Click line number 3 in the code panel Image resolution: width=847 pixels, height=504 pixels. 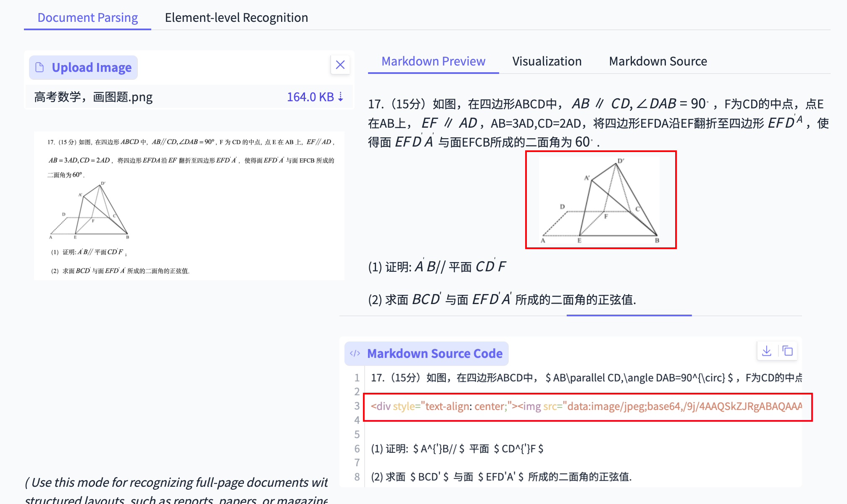click(x=357, y=406)
